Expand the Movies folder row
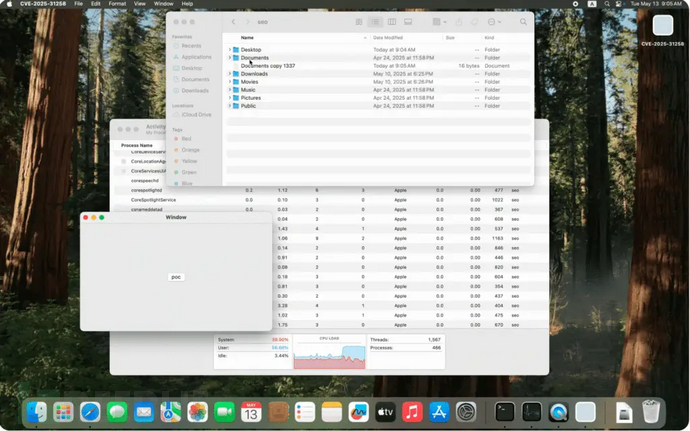 pyautogui.click(x=230, y=82)
